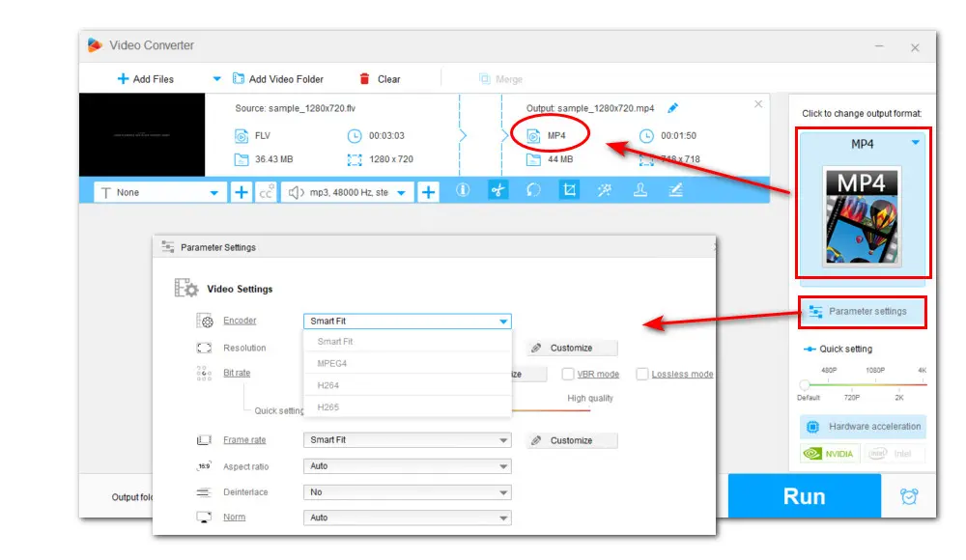Click the bit rate High quality slider
This screenshot has height=560, width=966.
551,409
